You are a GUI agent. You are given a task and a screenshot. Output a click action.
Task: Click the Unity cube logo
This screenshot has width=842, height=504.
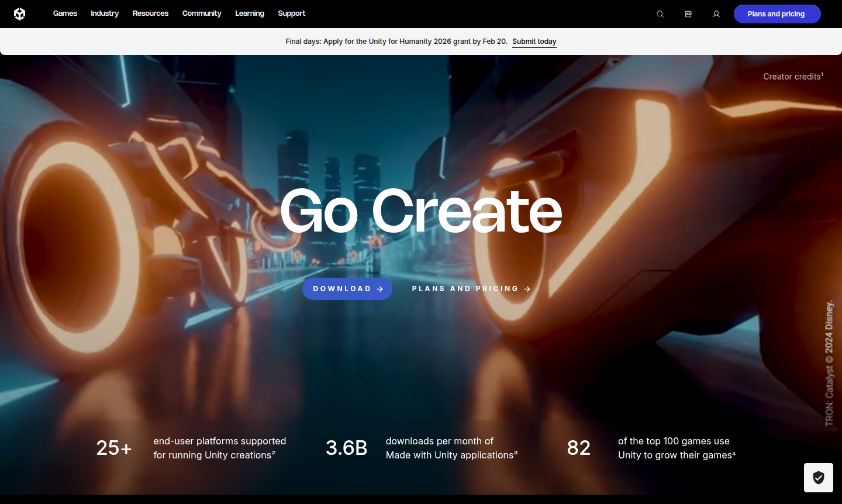[19, 13]
